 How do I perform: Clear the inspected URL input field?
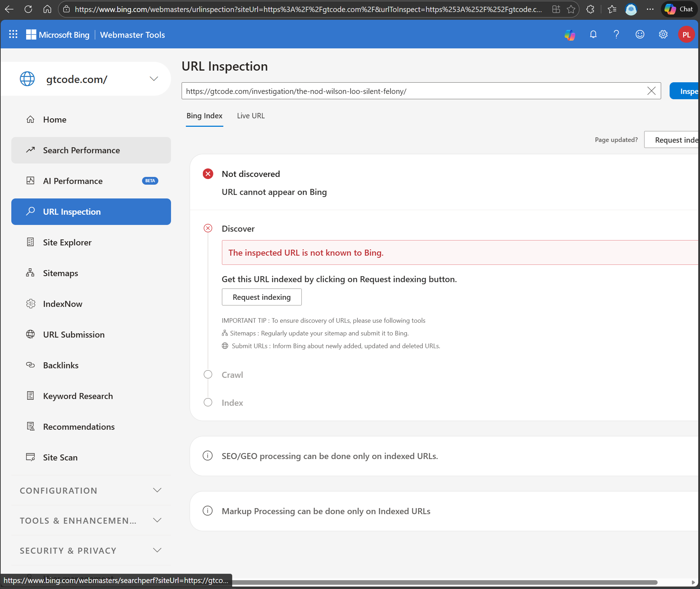point(651,91)
